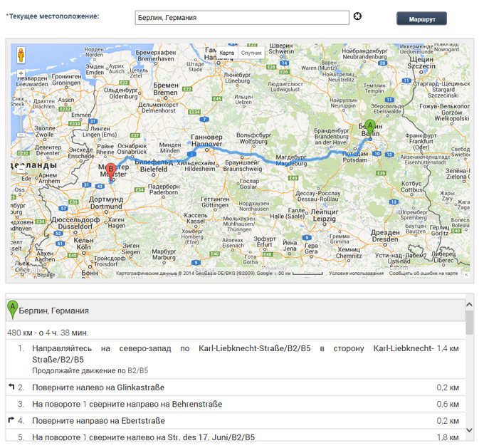The height and width of the screenshot is (448, 484).
Task: Click Геттинген Göttingen label on map
Action: pos(215,202)
